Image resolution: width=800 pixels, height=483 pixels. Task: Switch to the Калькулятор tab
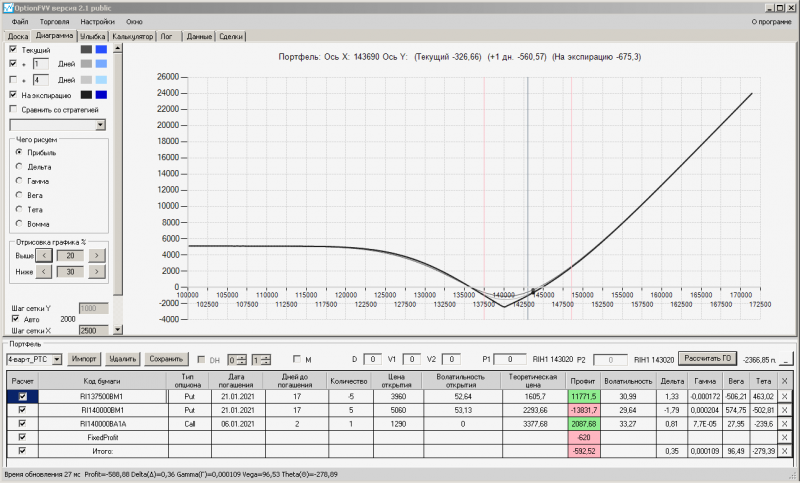pos(133,36)
